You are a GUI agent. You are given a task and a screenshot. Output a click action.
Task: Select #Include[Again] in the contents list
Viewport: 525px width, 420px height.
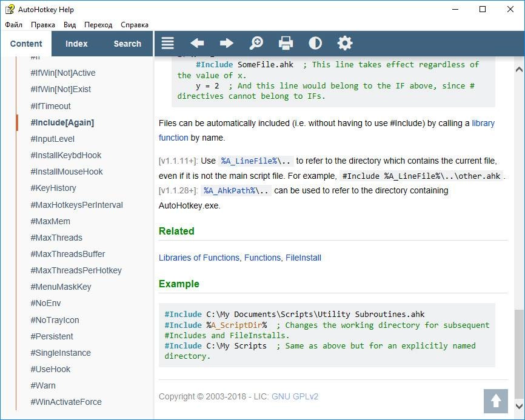(x=62, y=122)
